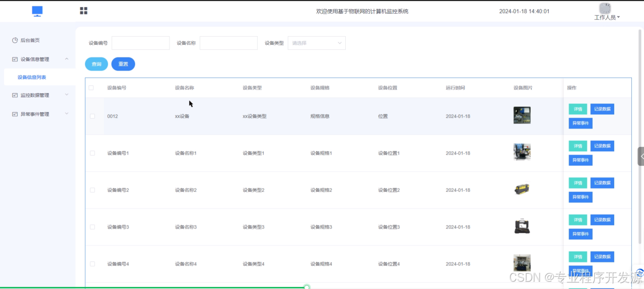Check the 设备编号1 row checkbox
The image size is (644, 289).
coord(93,153)
